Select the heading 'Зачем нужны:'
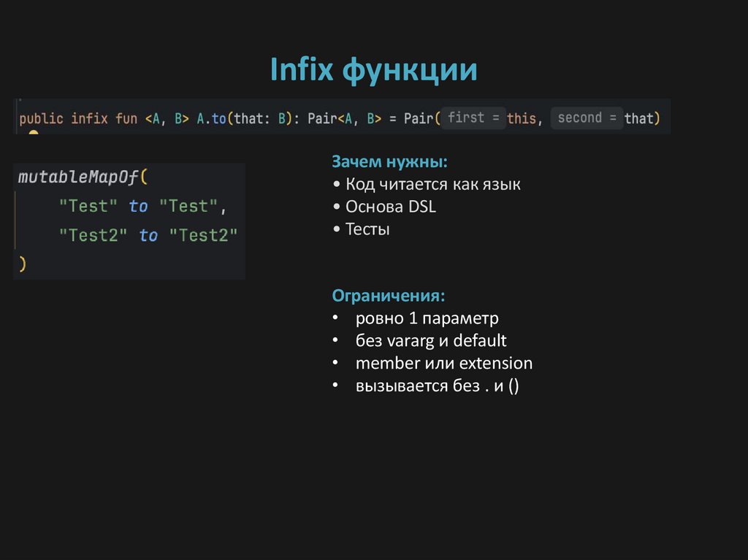 [x=391, y=161]
